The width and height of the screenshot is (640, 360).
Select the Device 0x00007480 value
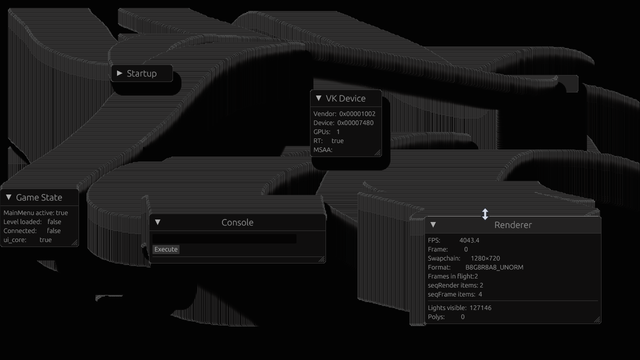tap(355, 123)
